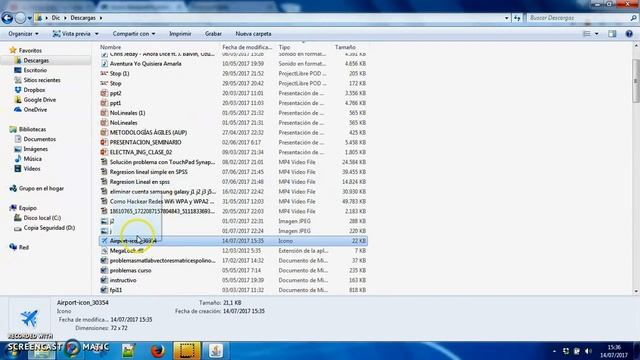This screenshot has height=360, width=640.
Task: Open the address bar history dropdown
Action: click(507, 18)
